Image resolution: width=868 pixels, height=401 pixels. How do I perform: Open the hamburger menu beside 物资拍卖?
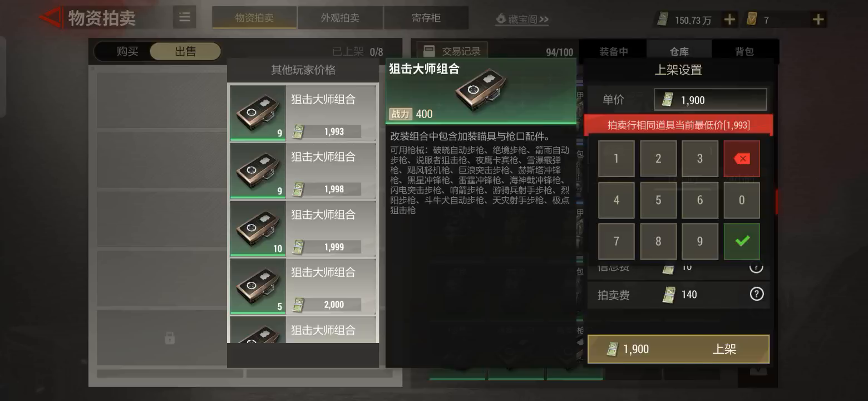point(184,18)
